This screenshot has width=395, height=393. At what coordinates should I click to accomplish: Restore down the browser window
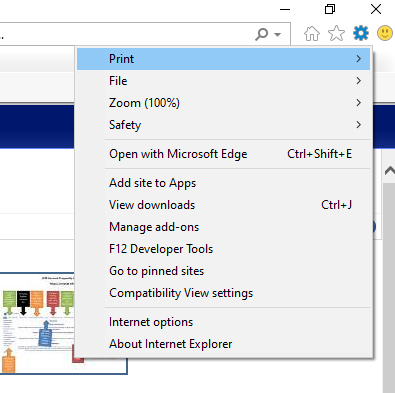330,9
